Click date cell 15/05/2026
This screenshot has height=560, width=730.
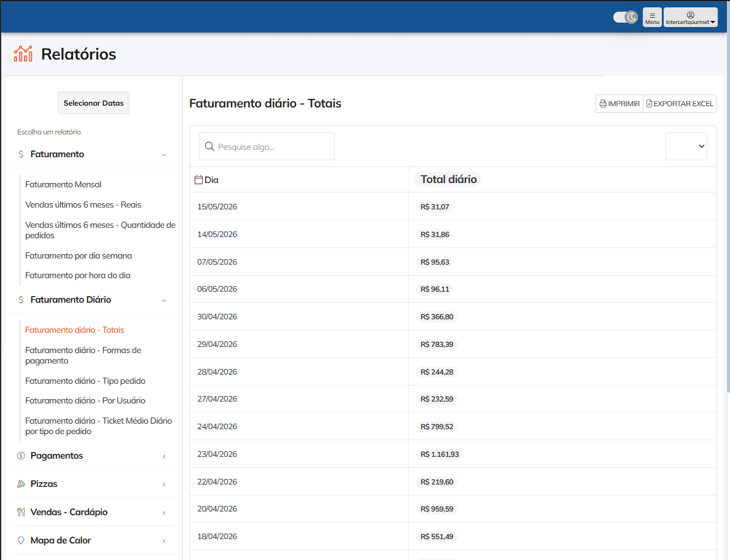point(217,207)
